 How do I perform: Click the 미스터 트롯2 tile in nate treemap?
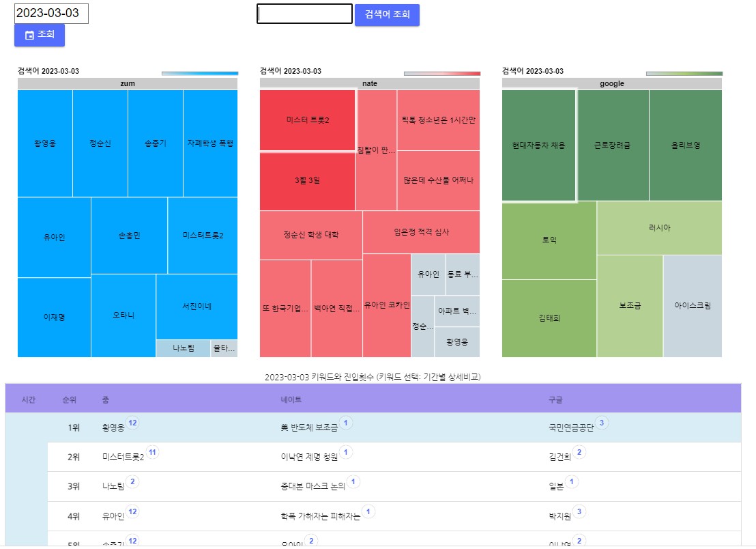click(x=308, y=120)
